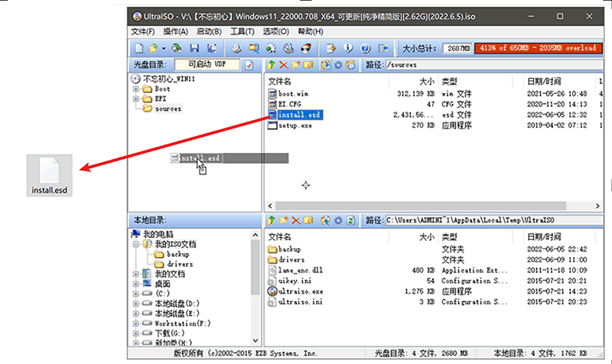Click the red X delete icon in 光盘目录 toolbar
This screenshot has height=364, width=612.
283,65
